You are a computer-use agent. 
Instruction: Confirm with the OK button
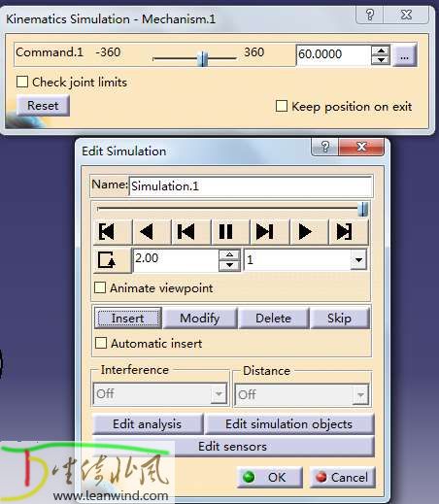(x=270, y=477)
